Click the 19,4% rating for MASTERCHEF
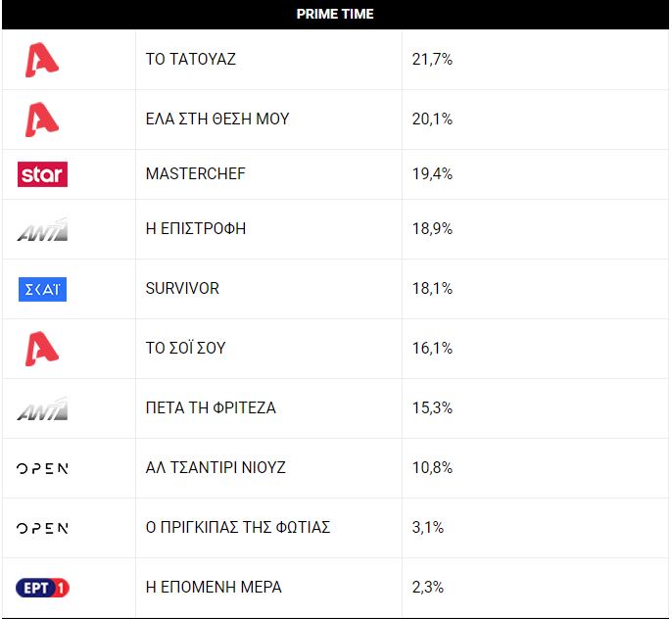Screen dimensions: 672x619 (x=432, y=174)
